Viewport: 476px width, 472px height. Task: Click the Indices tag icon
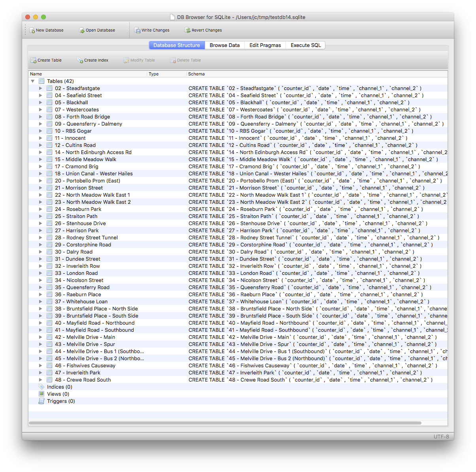coord(41,387)
